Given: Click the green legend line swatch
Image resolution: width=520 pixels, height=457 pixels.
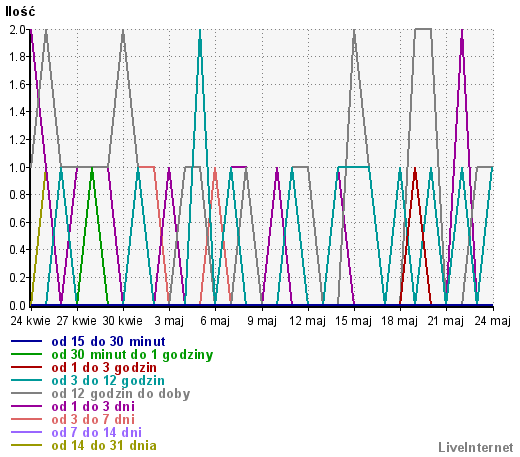Looking at the screenshot, I should 26,354.
